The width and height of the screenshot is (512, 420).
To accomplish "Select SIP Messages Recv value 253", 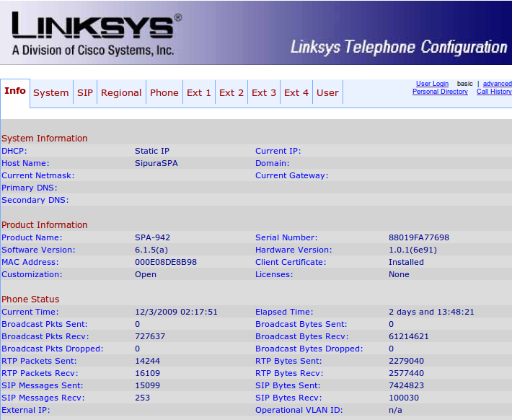I will click(142, 398).
